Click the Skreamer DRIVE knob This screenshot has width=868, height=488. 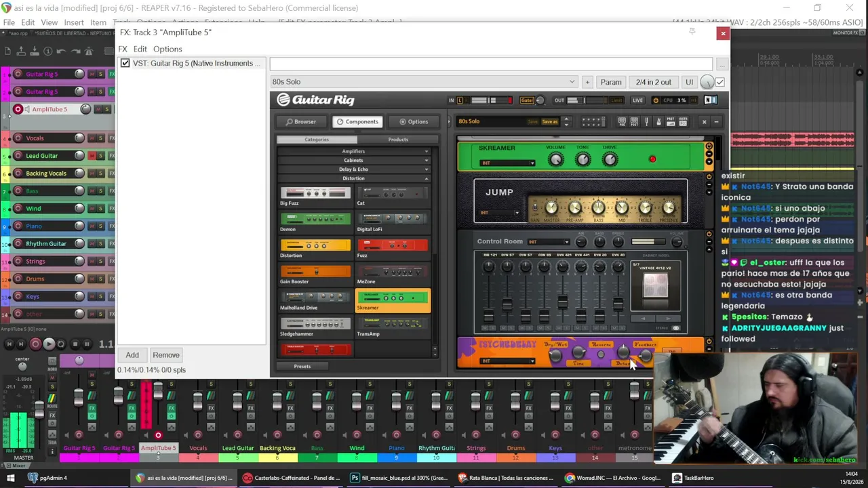(x=610, y=159)
